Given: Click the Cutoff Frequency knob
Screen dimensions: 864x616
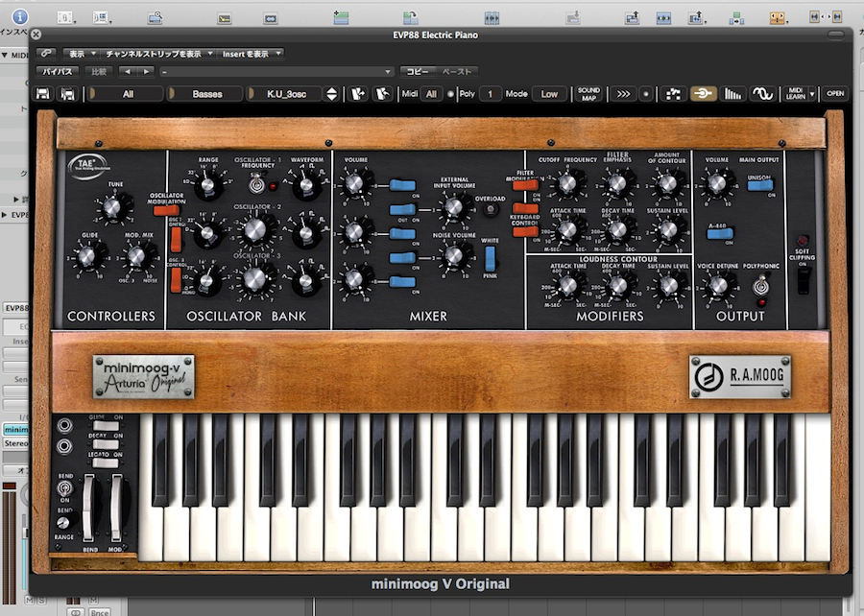Looking at the screenshot, I should tap(567, 183).
